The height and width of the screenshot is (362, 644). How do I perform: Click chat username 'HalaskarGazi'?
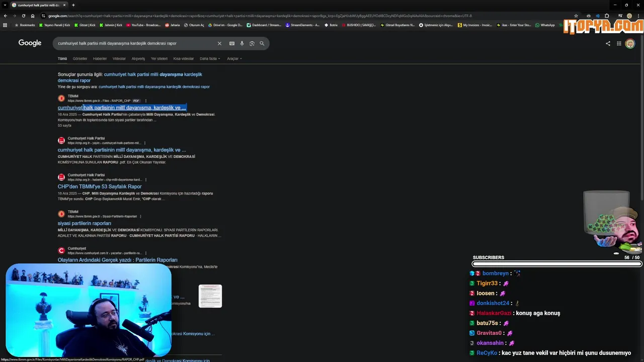coord(494,313)
